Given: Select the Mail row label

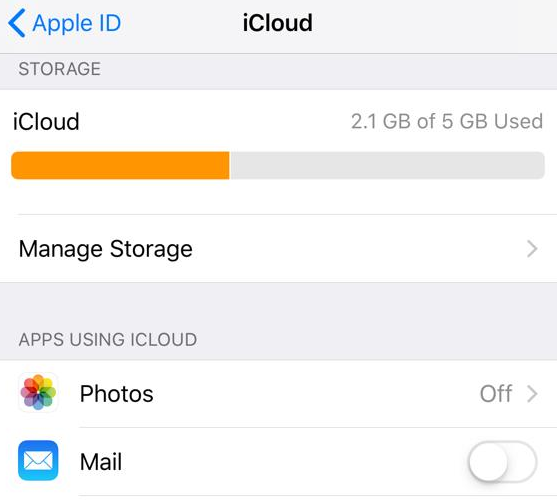Looking at the screenshot, I should [x=101, y=462].
